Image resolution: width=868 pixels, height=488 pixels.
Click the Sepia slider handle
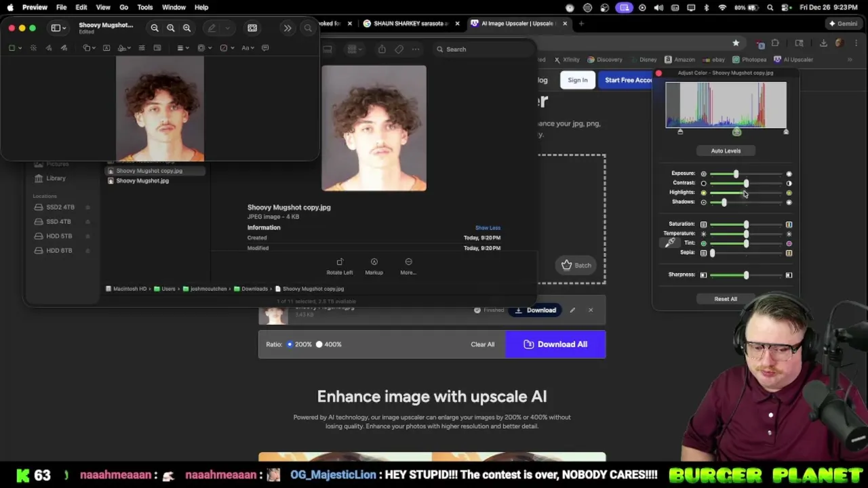(x=712, y=253)
